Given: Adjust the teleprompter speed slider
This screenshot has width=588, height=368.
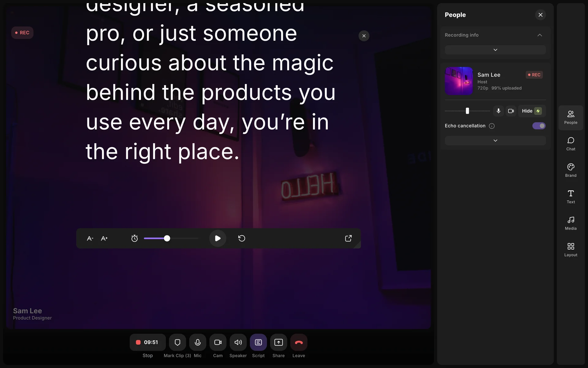Looking at the screenshot, I should tap(167, 238).
